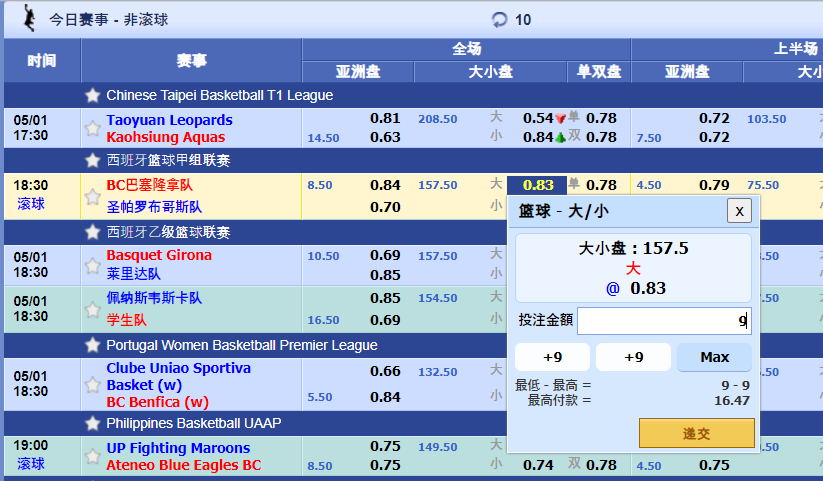Viewport: 823px width, 481px height.
Task: Star the 西班牙乙级篮球联赛 league
Action: point(93,232)
